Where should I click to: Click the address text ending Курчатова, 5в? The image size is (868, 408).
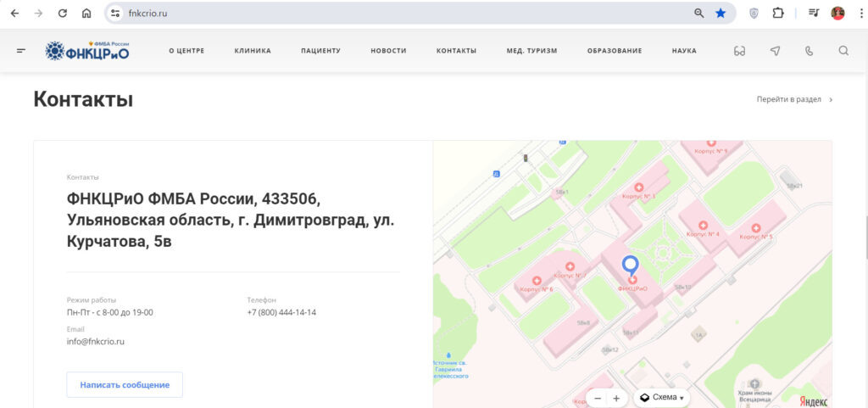(231, 220)
